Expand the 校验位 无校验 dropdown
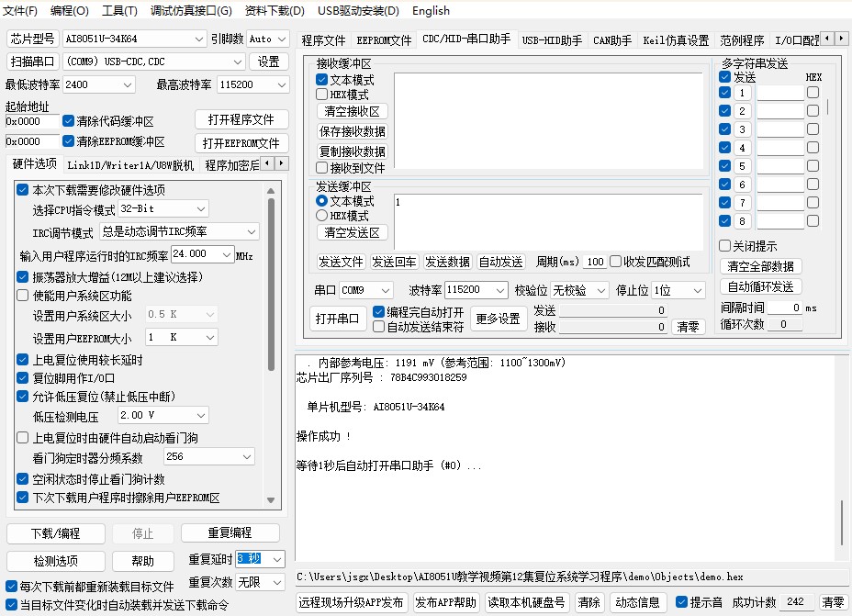Viewport: 852px width, 616px height. tap(601, 291)
